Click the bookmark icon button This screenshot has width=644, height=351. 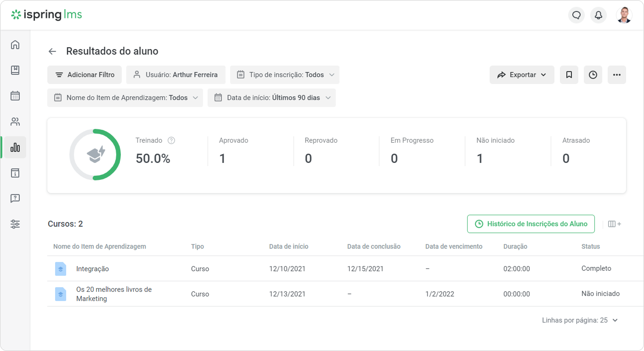pos(569,75)
